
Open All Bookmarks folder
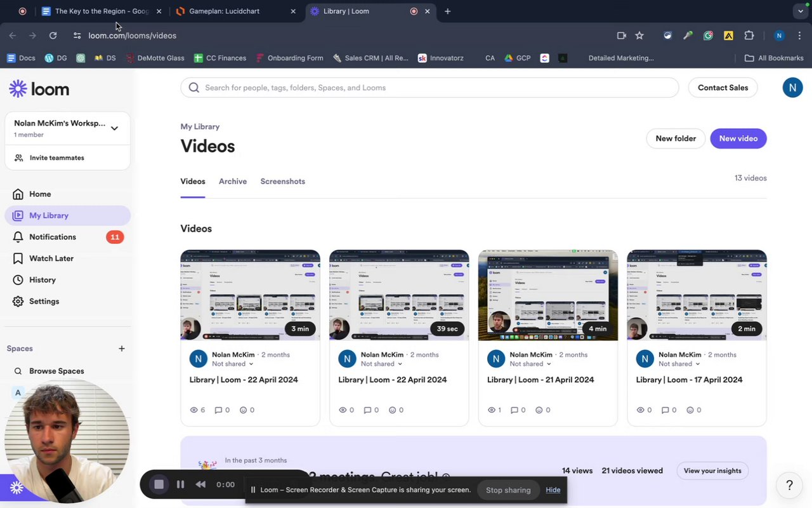(774, 58)
